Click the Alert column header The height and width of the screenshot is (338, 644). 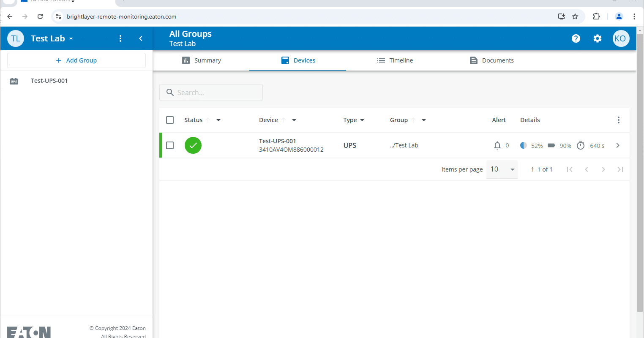499,120
